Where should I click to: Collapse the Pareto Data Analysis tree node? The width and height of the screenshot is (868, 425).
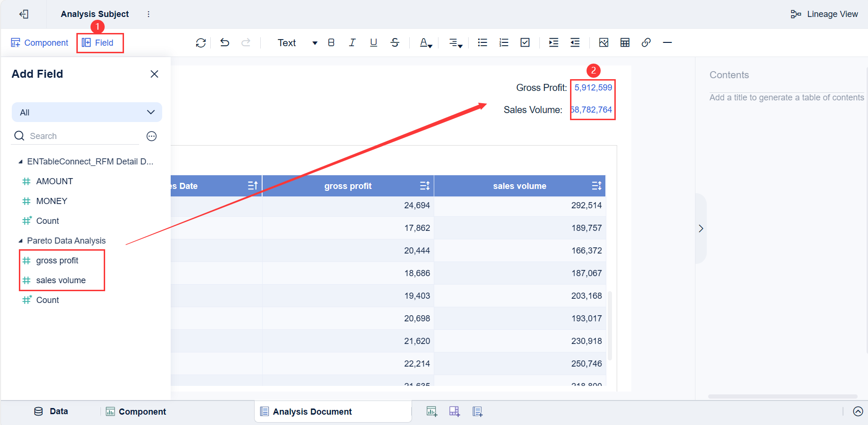click(x=20, y=240)
